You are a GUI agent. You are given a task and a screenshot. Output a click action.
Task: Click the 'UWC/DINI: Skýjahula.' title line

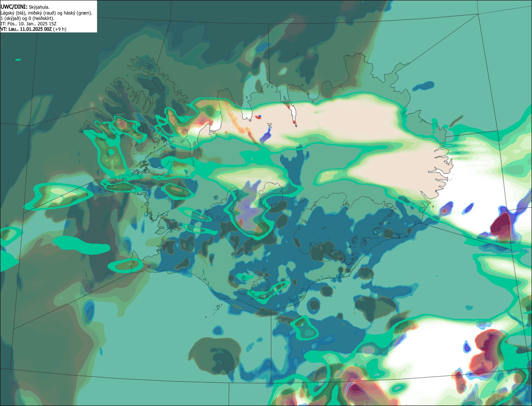coord(25,7)
